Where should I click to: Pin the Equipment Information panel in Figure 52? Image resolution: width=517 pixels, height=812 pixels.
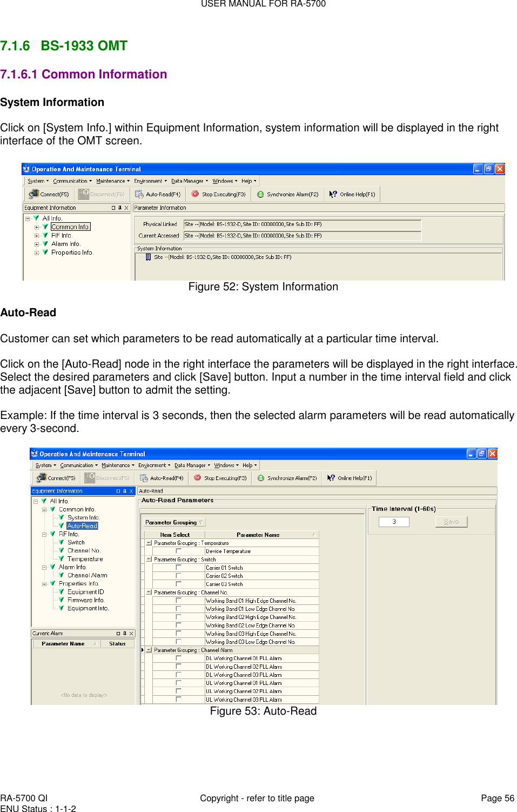(x=120, y=208)
